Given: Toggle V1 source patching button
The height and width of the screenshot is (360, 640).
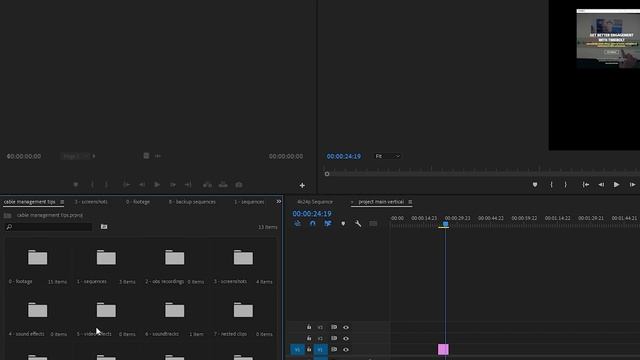Looking at the screenshot, I should (297, 350).
